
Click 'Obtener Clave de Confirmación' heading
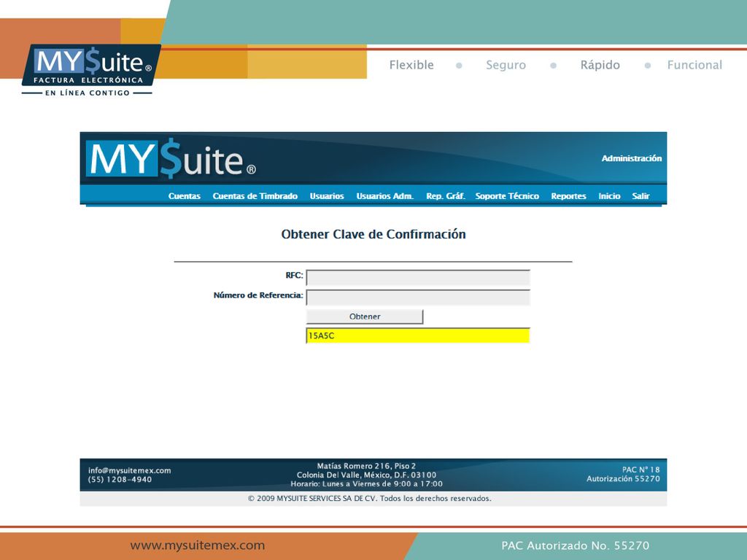[373, 234]
